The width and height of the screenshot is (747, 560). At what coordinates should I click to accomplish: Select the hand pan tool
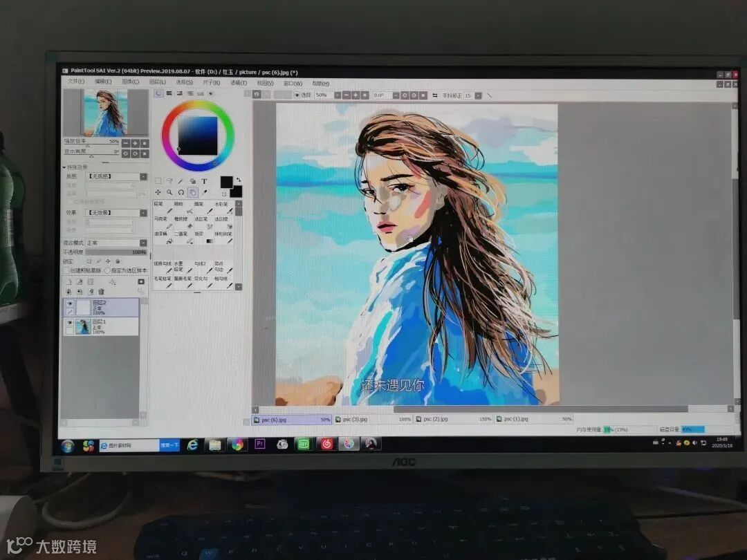(x=192, y=192)
